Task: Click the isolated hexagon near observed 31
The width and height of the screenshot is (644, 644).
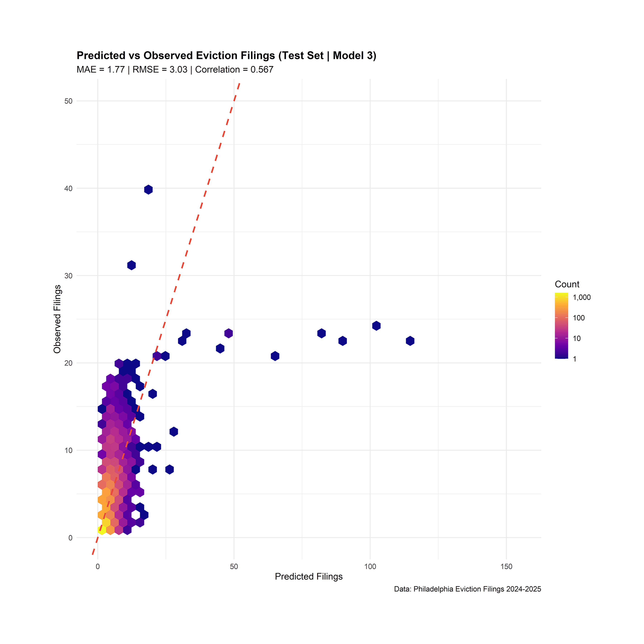Action: pyautogui.click(x=131, y=265)
